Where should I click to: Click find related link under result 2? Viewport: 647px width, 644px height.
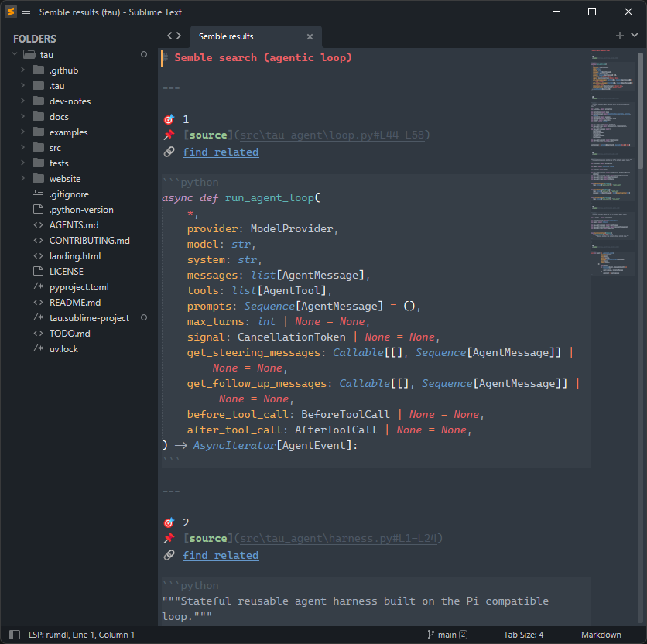tap(221, 555)
